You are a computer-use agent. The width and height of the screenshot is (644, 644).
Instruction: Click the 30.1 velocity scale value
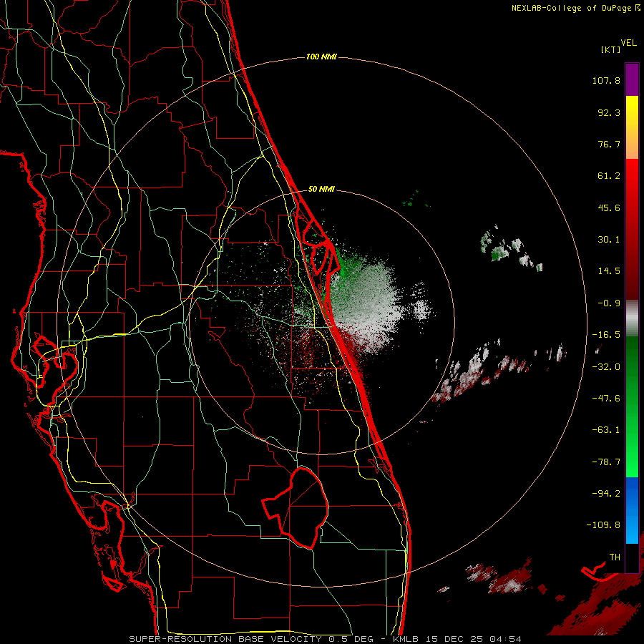pyautogui.click(x=609, y=240)
